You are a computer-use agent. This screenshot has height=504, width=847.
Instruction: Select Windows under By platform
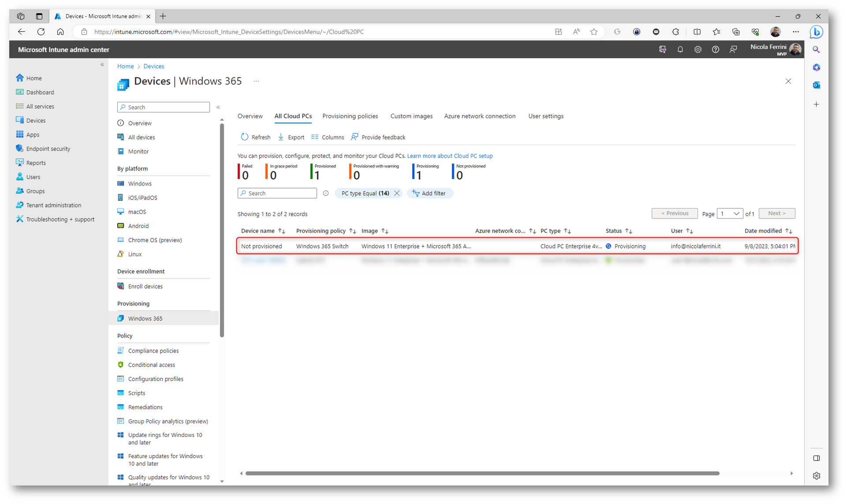pyautogui.click(x=139, y=183)
